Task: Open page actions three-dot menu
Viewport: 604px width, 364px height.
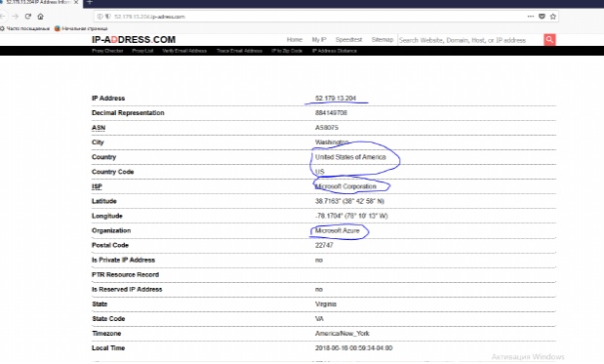Action: pos(531,17)
